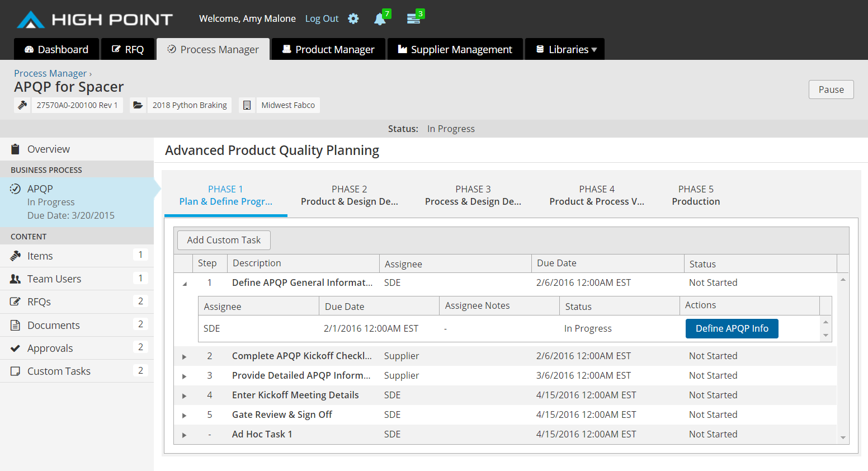
Task: Select Approvals in the content sidebar
Action: tap(50, 348)
